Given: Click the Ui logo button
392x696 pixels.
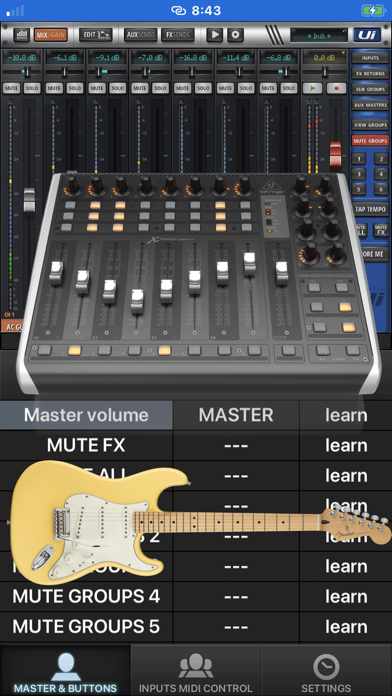Looking at the screenshot, I should (x=367, y=35).
